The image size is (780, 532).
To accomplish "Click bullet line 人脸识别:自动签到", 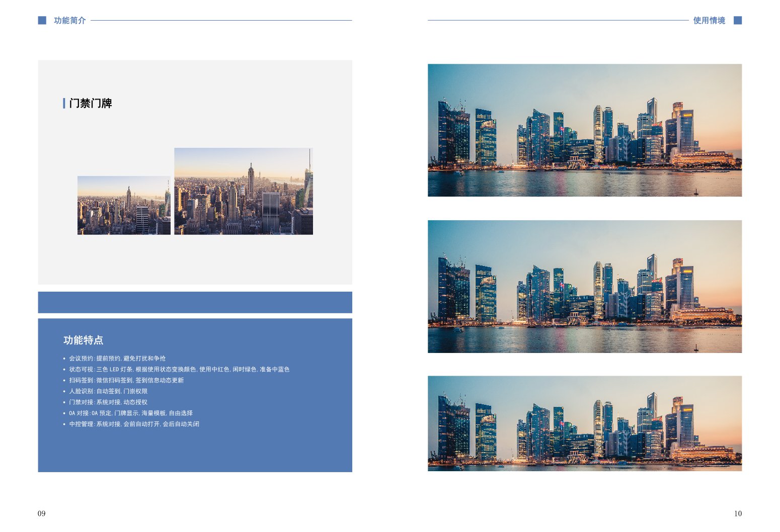I will (x=108, y=391).
